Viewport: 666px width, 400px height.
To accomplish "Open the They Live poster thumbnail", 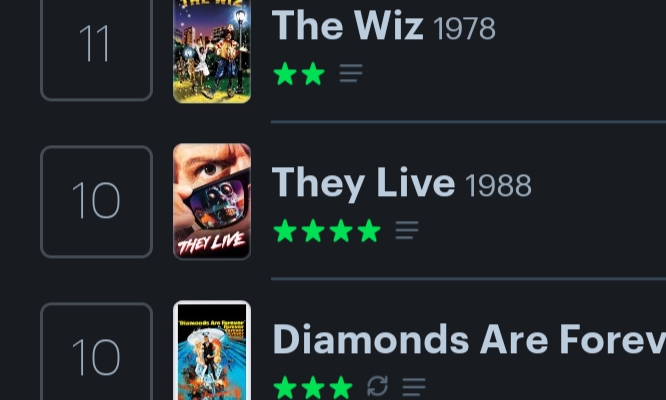I will click(x=212, y=201).
